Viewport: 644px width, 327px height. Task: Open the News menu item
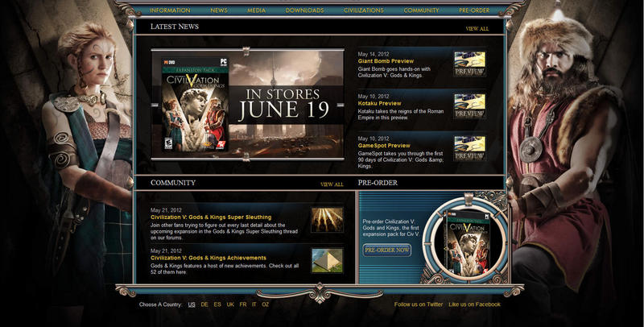218,10
